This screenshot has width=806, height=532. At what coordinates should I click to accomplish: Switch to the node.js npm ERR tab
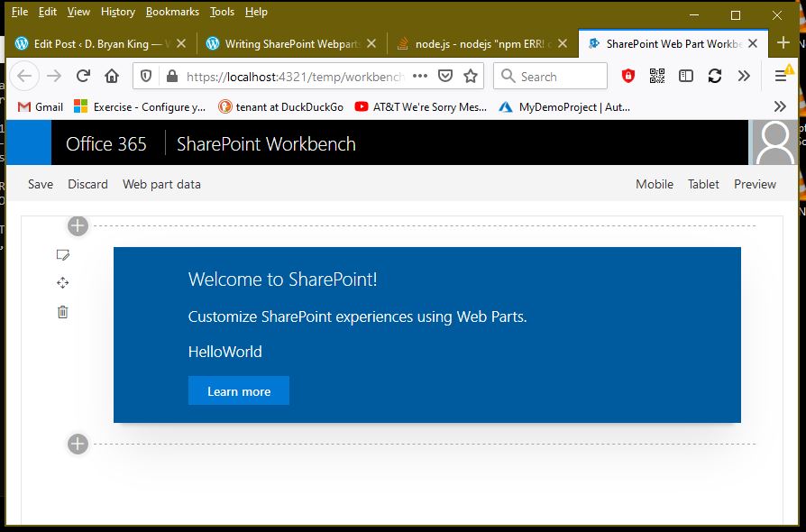482,43
